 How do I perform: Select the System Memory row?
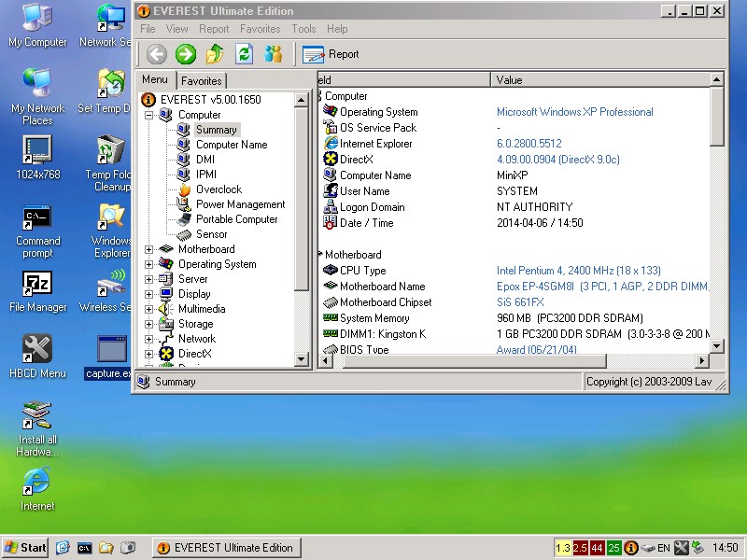tap(514, 318)
